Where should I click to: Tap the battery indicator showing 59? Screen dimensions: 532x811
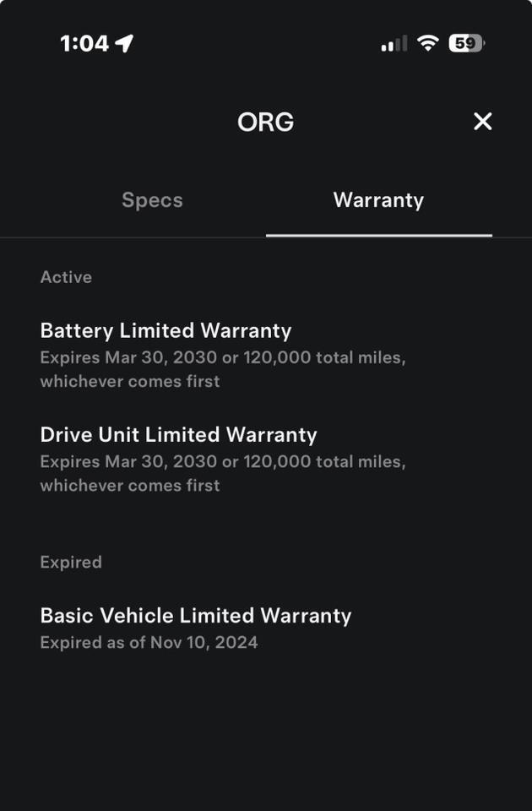(x=465, y=42)
